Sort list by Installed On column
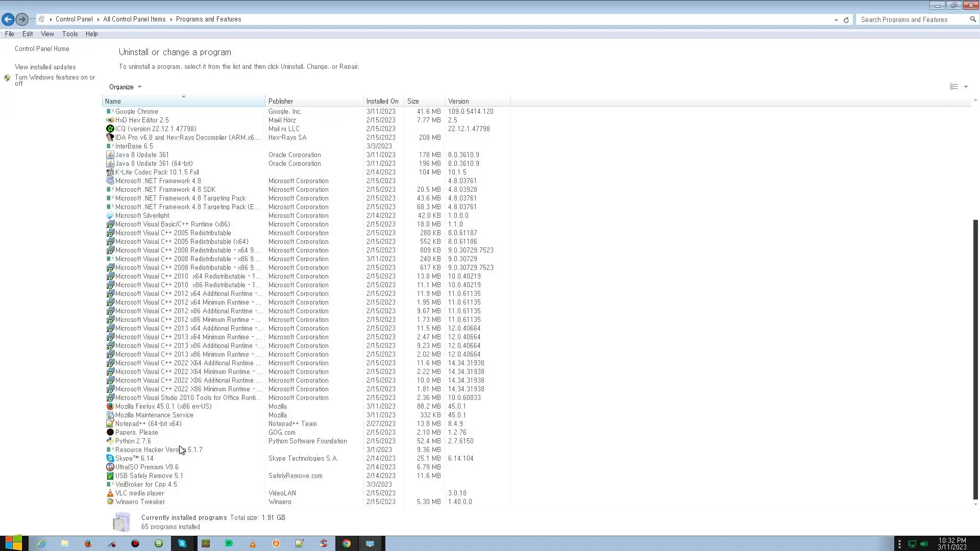 pyautogui.click(x=382, y=102)
